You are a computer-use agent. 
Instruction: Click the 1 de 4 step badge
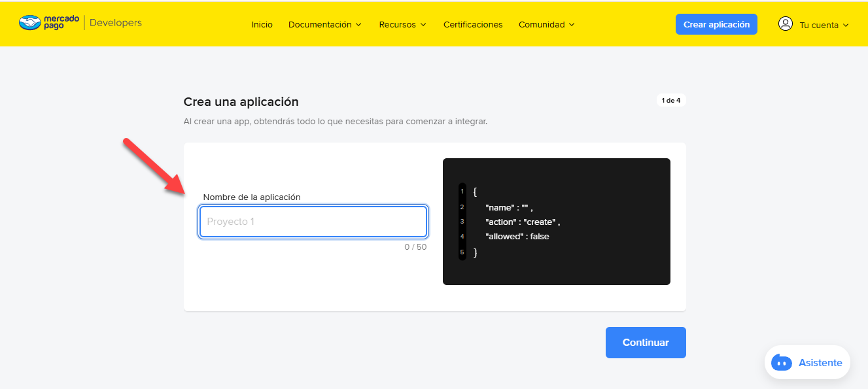click(x=670, y=101)
